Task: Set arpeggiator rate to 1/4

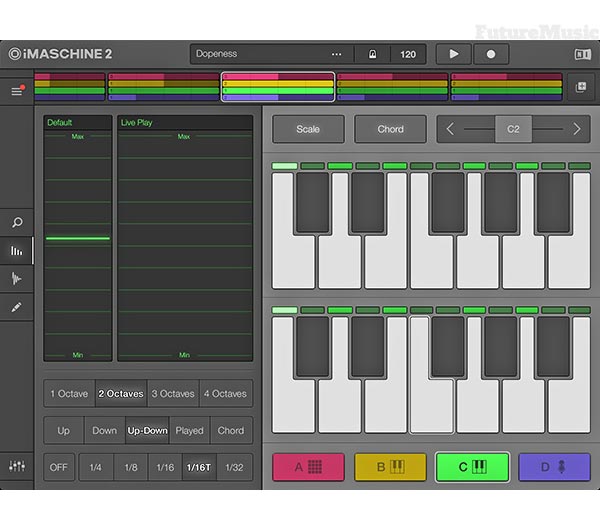Action: click(96, 467)
